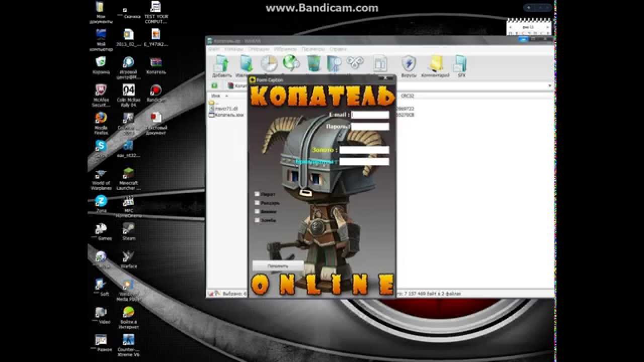Click the Counter-Strike Xtreme V6 desktop icon

click(x=128, y=345)
